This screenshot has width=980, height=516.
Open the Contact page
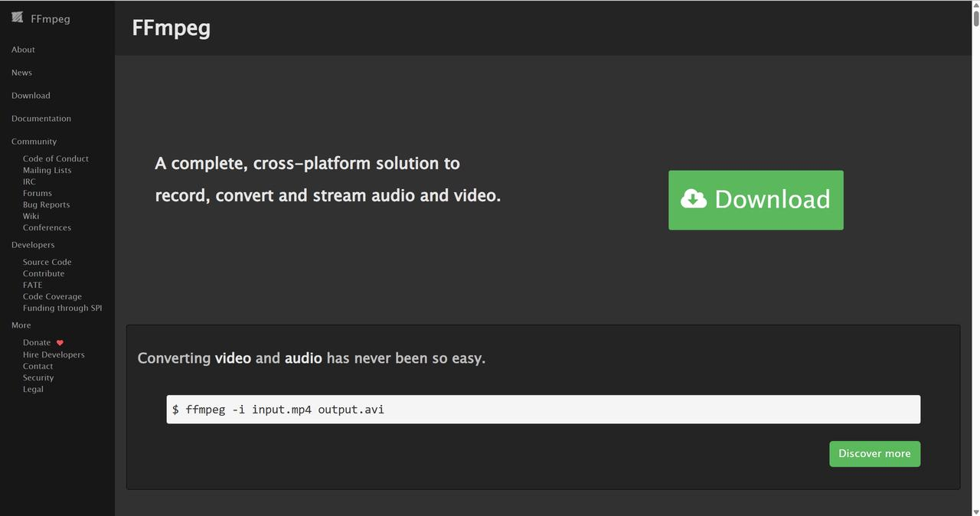[38, 366]
